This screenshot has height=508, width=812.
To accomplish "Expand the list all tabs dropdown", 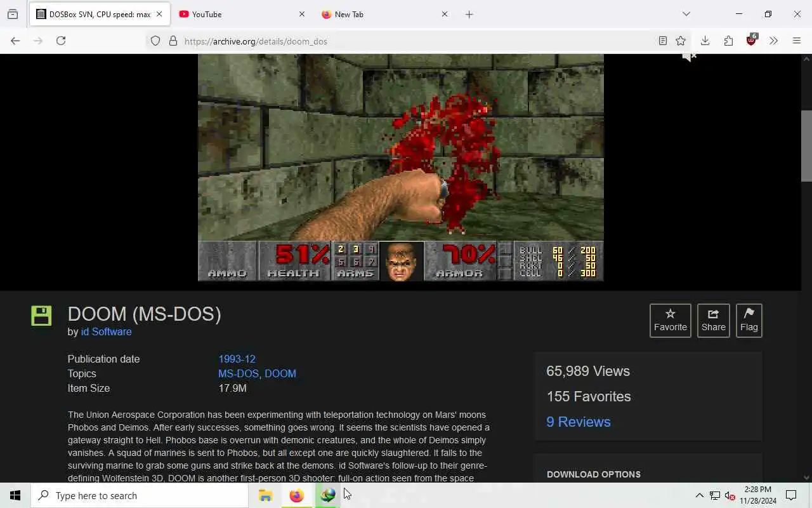I will tap(686, 14).
